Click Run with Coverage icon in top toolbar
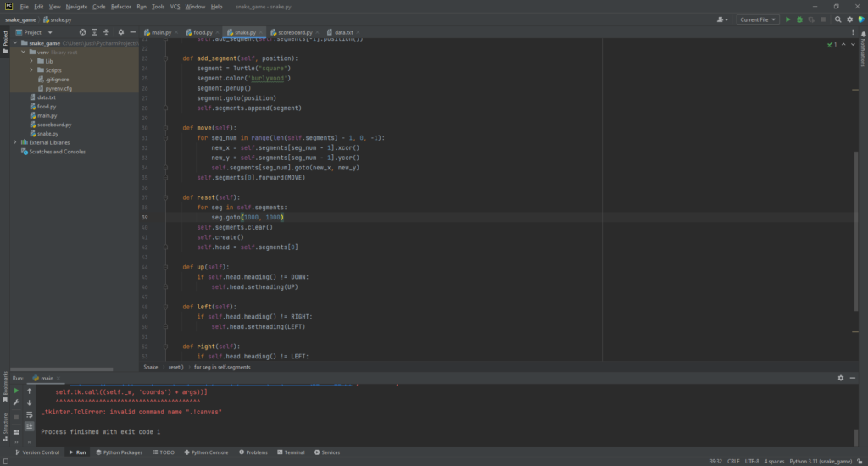This screenshot has width=868, height=466. 811,20
